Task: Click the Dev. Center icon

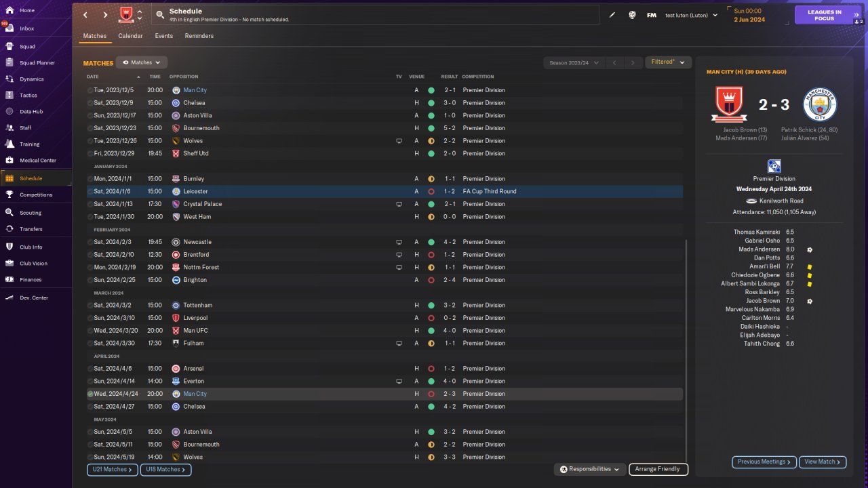Action: click(9, 298)
